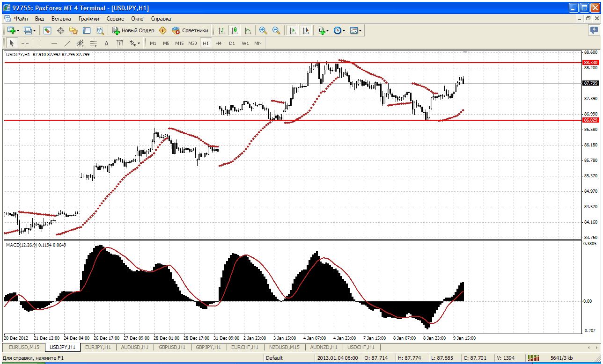Draw a vertical line tool
Image resolution: width=603 pixels, height=364 pixels.
tap(41, 43)
